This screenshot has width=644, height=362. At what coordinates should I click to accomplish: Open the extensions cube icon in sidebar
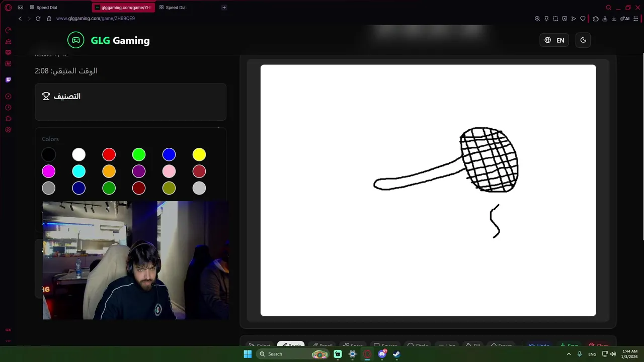point(8,119)
